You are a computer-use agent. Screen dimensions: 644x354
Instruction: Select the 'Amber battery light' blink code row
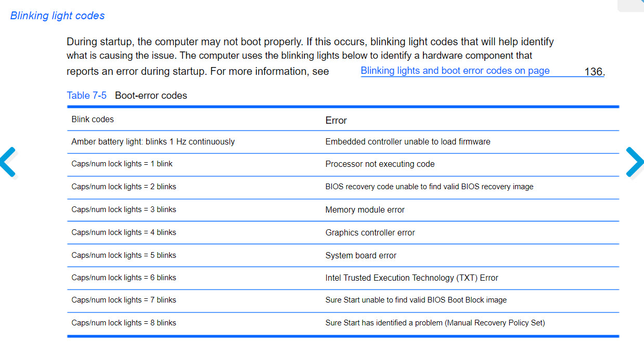click(153, 141)
